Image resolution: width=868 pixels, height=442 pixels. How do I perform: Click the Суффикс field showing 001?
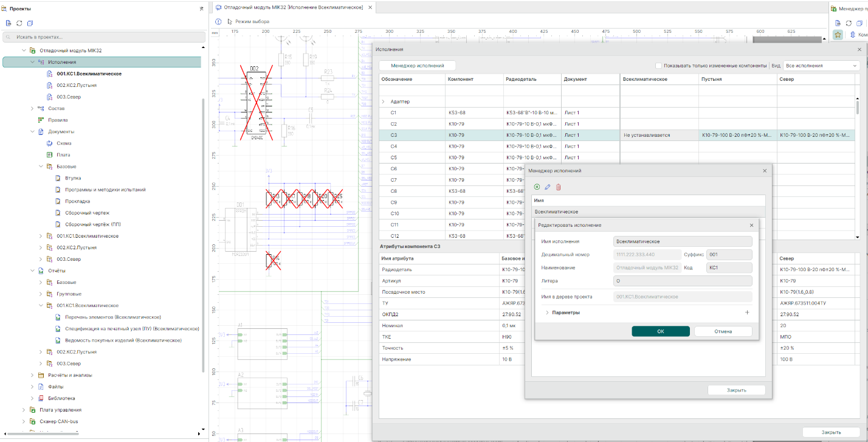729,255
